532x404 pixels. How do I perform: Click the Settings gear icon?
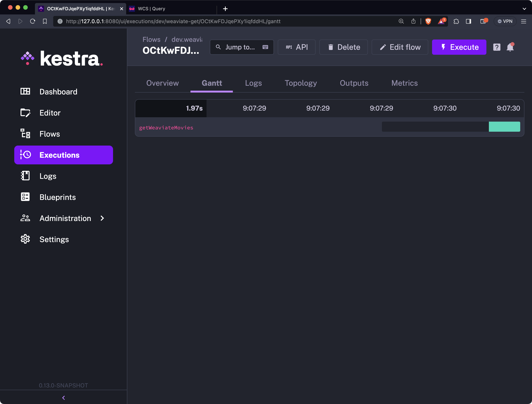click(x=25, y=239)
